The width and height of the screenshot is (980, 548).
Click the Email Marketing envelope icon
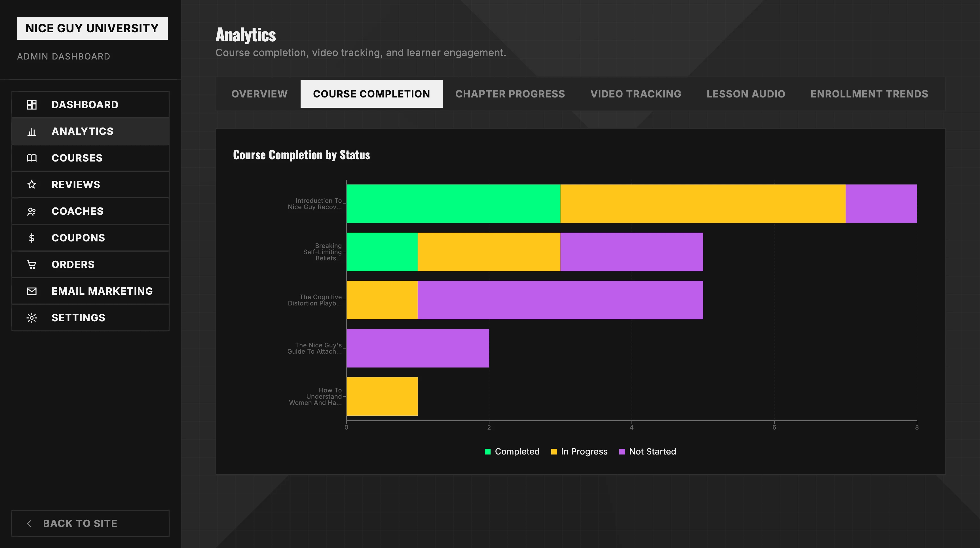pos(31,291)
